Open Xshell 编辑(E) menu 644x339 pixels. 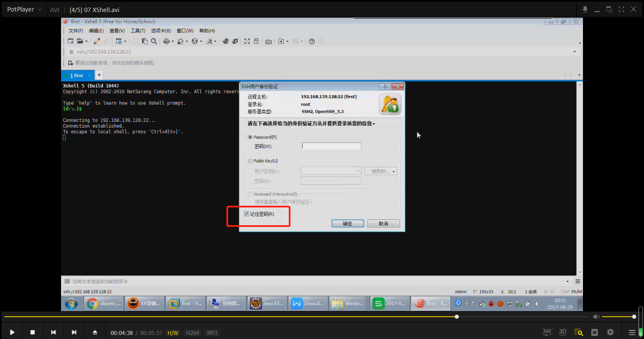click(x=96, y=31)
